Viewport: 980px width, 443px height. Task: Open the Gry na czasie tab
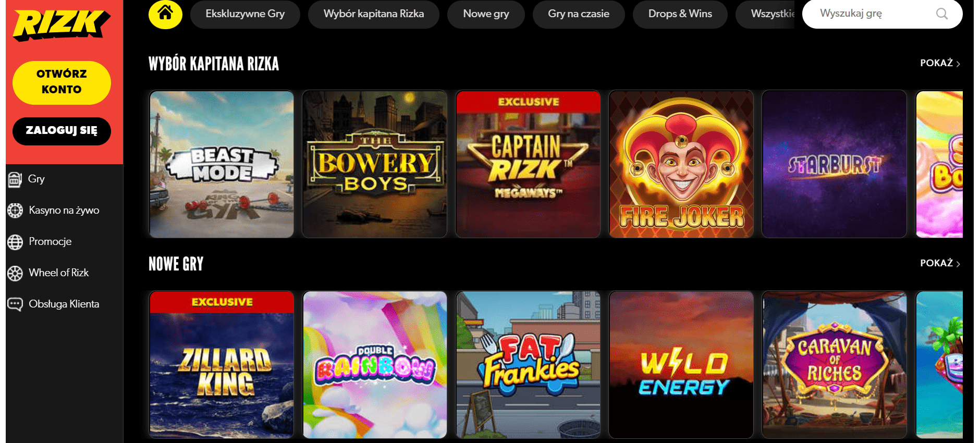pyautogui.click(x=579, y=14)
